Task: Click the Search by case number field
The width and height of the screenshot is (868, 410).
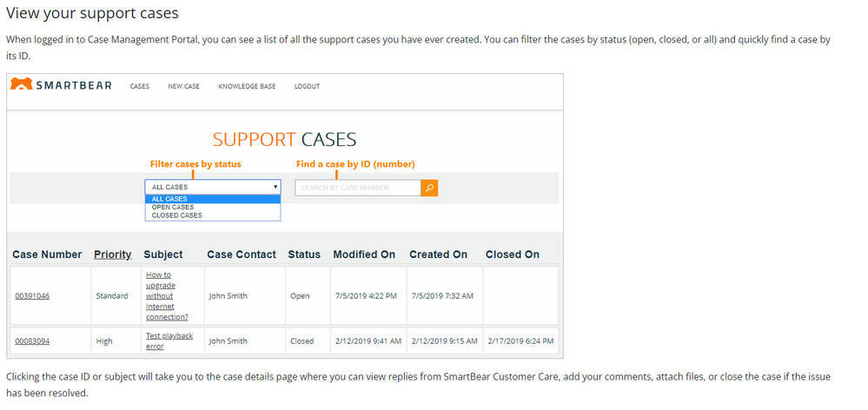Action: [x=358, y=188]
